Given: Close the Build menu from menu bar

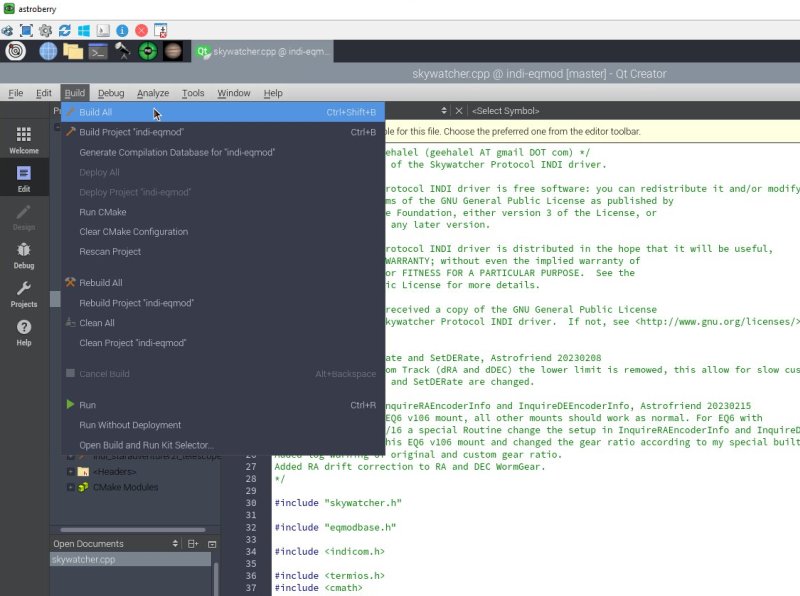Looking at the screenshot, I should tap(74, 93).
